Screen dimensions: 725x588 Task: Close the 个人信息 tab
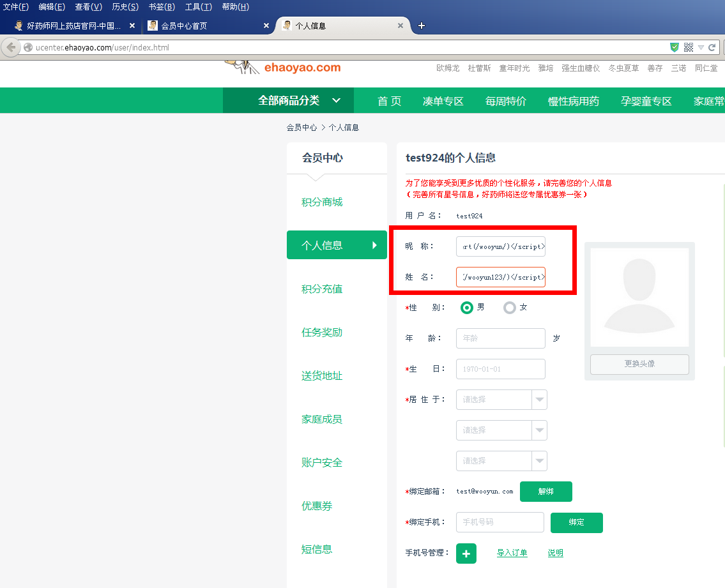pos(401,26)
